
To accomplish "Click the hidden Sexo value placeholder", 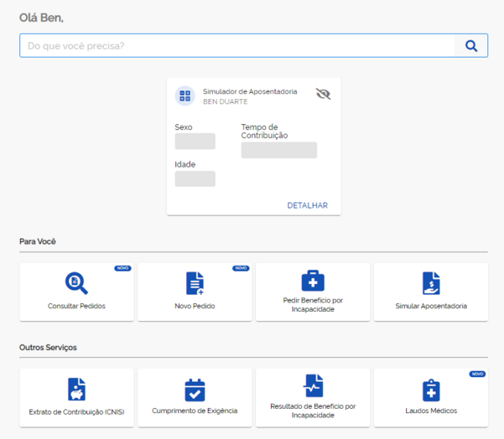I will coord(195,142).
